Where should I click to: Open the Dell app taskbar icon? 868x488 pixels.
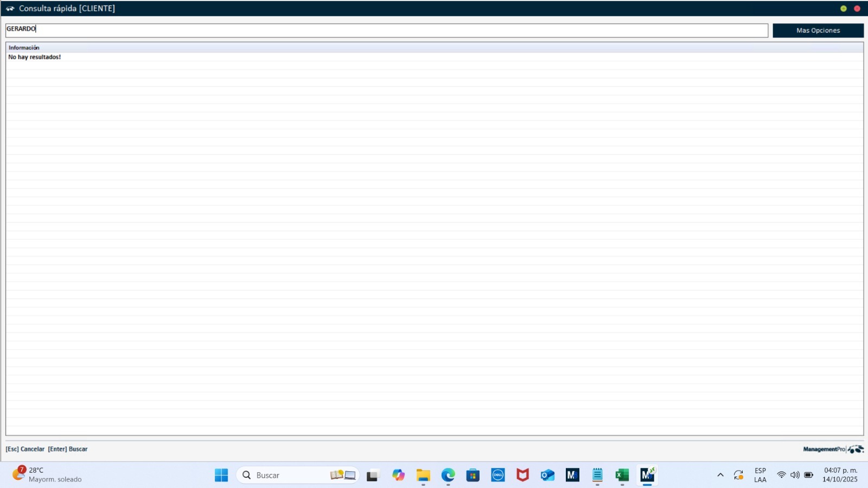(x=498, y=475)
